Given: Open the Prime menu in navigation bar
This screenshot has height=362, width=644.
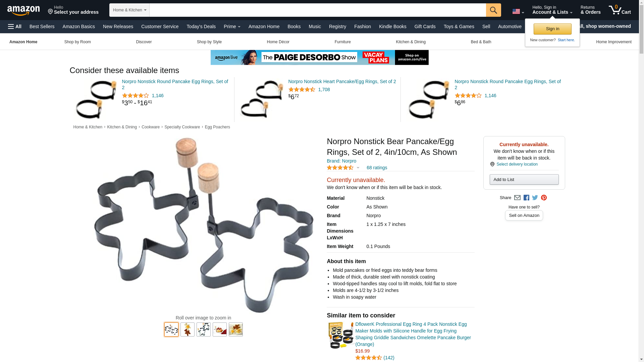Looking at the screenshot, I should 232,26.
